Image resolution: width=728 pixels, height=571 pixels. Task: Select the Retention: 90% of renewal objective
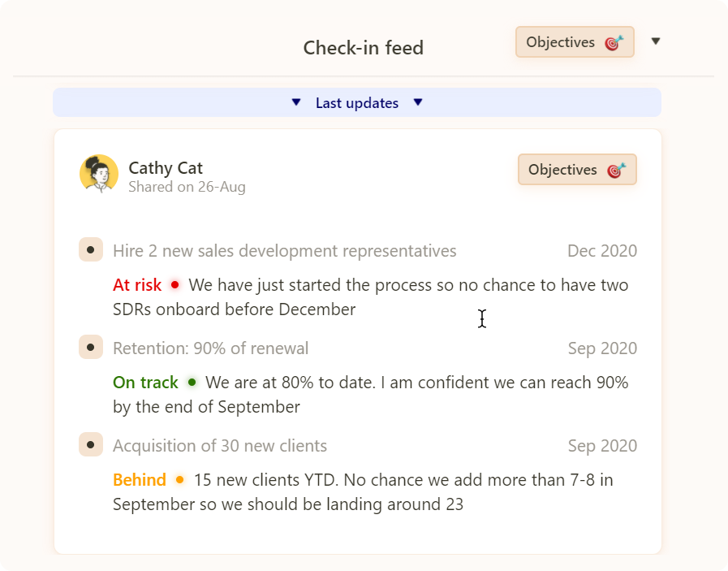pos(210,348)
